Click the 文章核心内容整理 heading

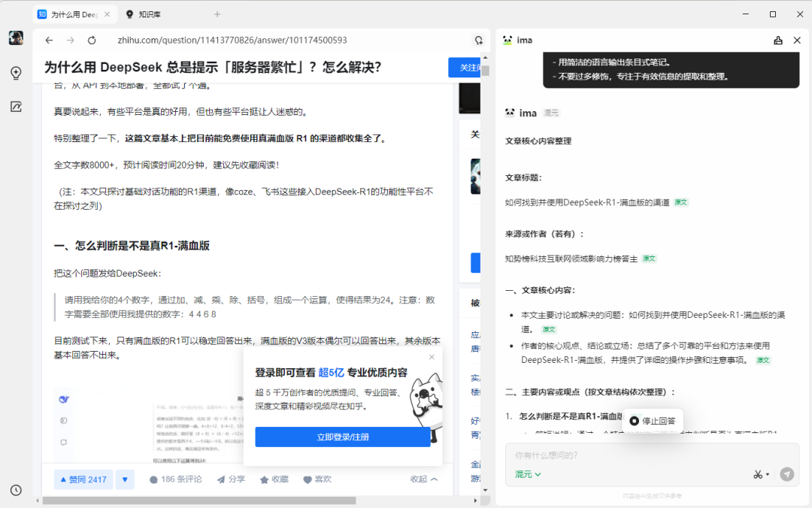point(538,141)
